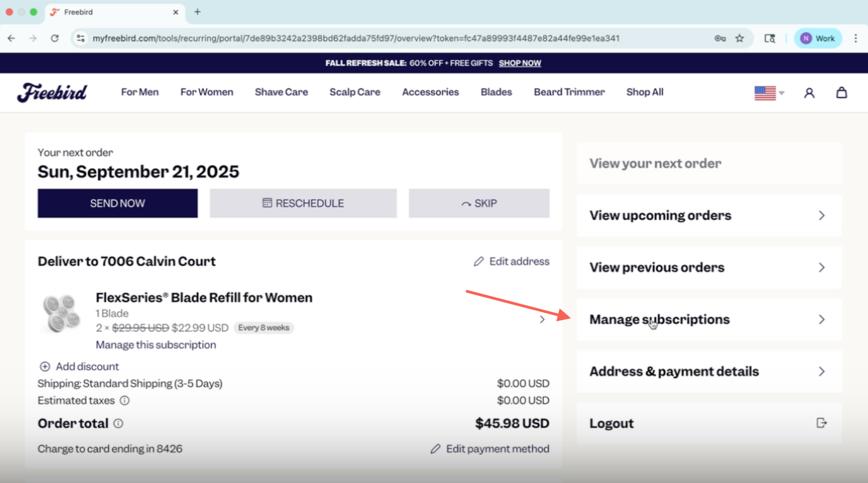Click the Logout exit icon

click(821, 423)
